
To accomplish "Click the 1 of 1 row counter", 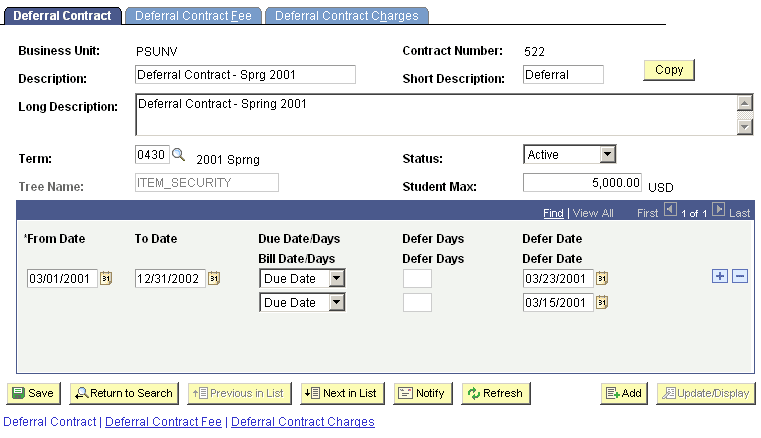I will coord(694,213).
